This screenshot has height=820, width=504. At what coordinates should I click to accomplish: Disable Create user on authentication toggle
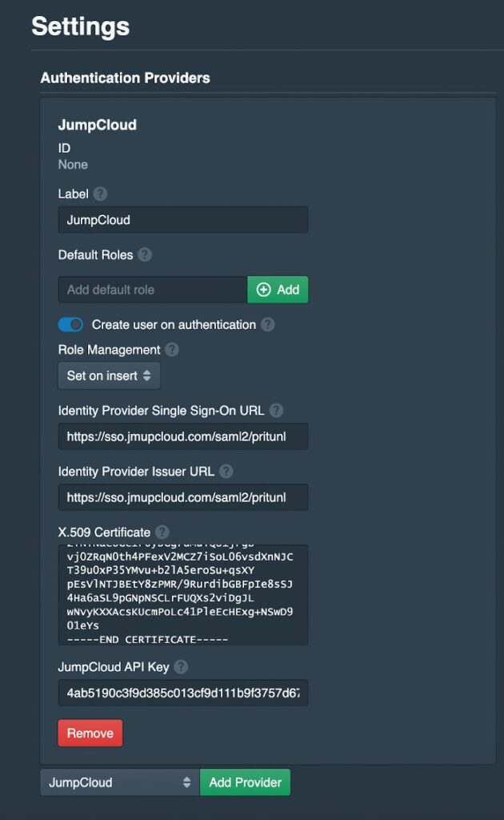71,324
